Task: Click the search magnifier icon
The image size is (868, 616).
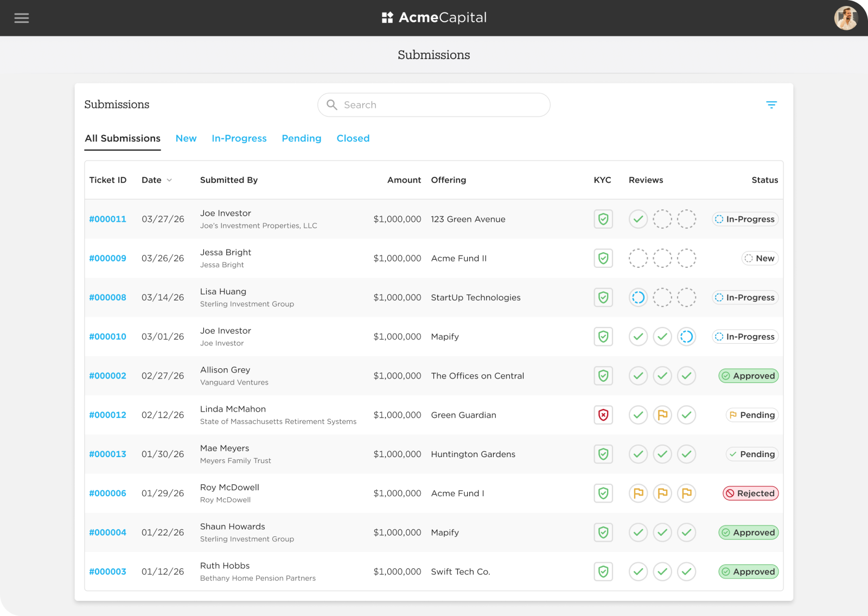Action: 332,105
